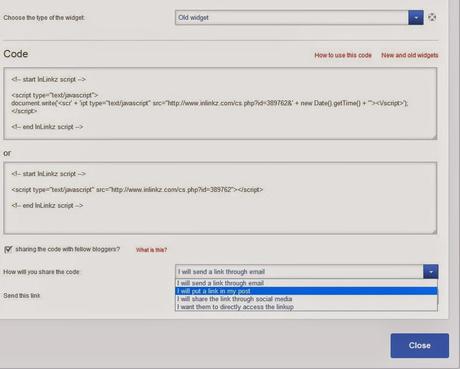Viewport: 460px width, 369px height.
Task: Click the 'How will you share the code' label
Action: (x=42, y=272)
